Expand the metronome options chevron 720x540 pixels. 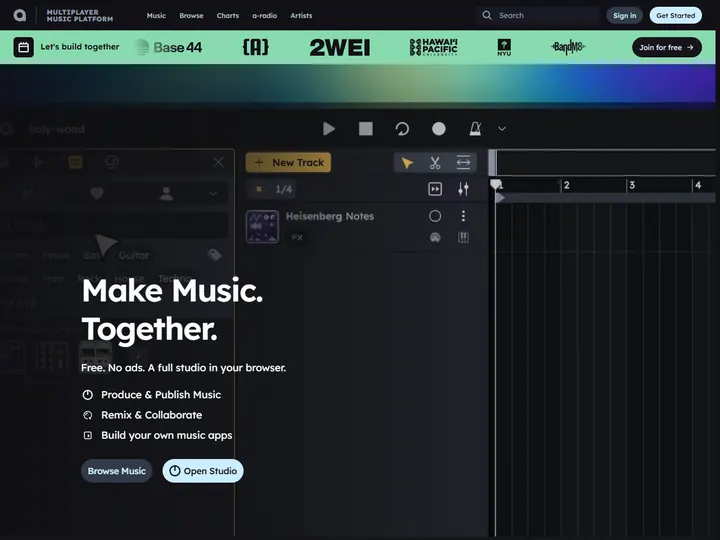(x=502, y=129)
